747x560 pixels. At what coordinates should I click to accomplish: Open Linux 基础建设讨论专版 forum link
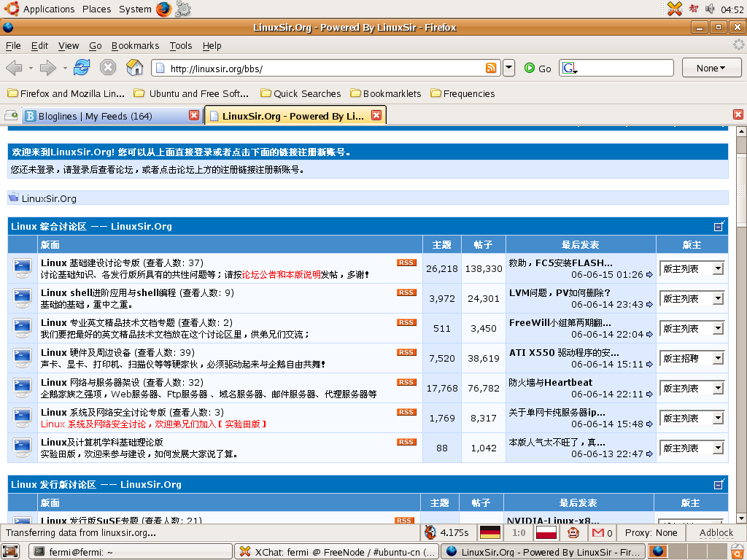(x=90, y=262)
